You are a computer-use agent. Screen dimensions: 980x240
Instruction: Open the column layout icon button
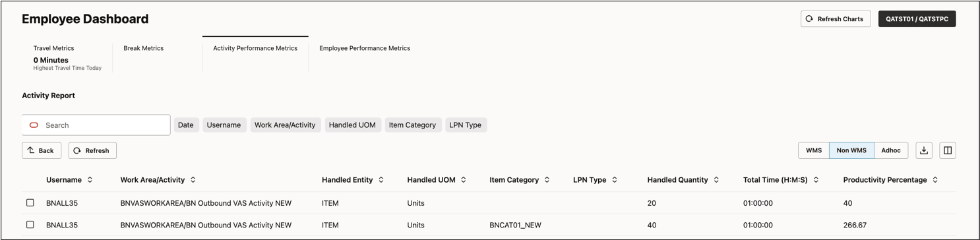tap(948, 150)
